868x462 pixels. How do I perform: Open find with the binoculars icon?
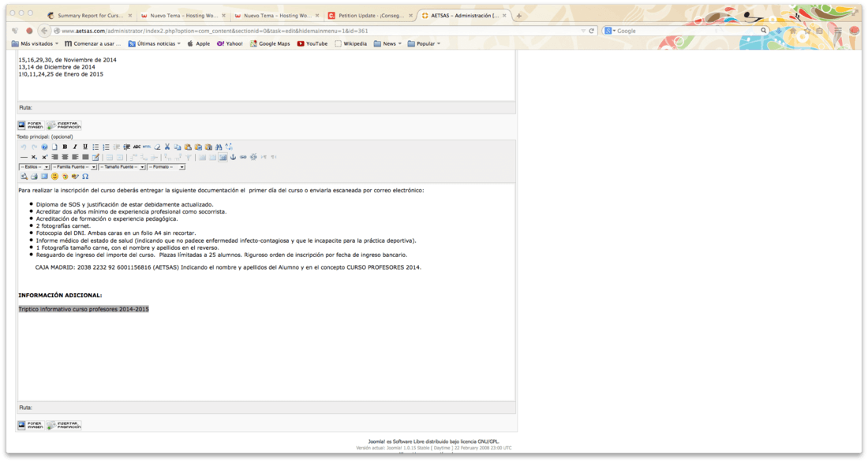[x=218, y=147]
